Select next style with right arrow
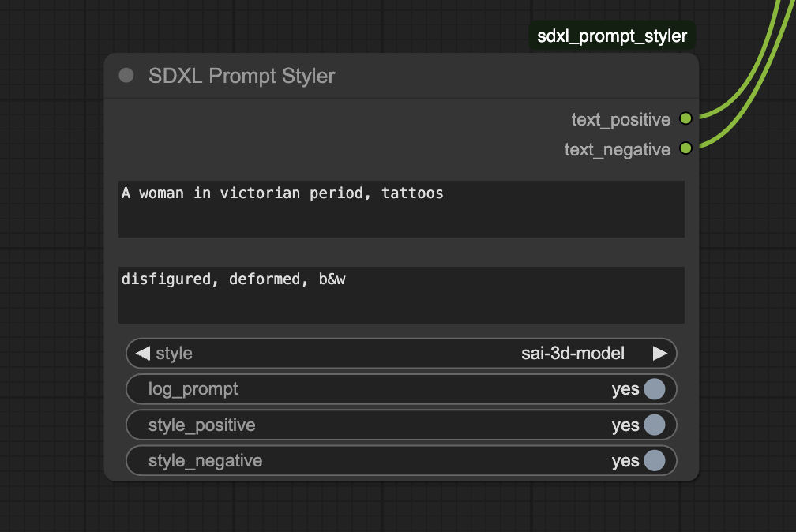Image resolution: width=796 pixels, height=532 pixels. pyautogui.click(x=659, y=354)
